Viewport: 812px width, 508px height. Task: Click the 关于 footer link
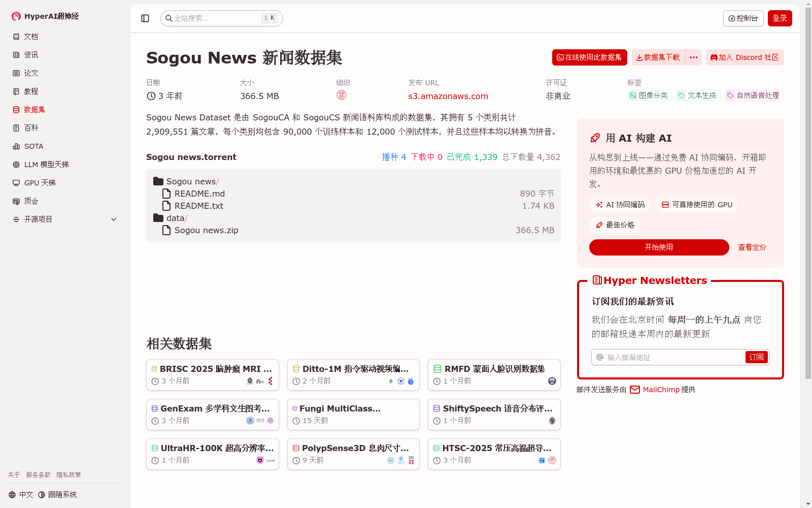[14, 474]
